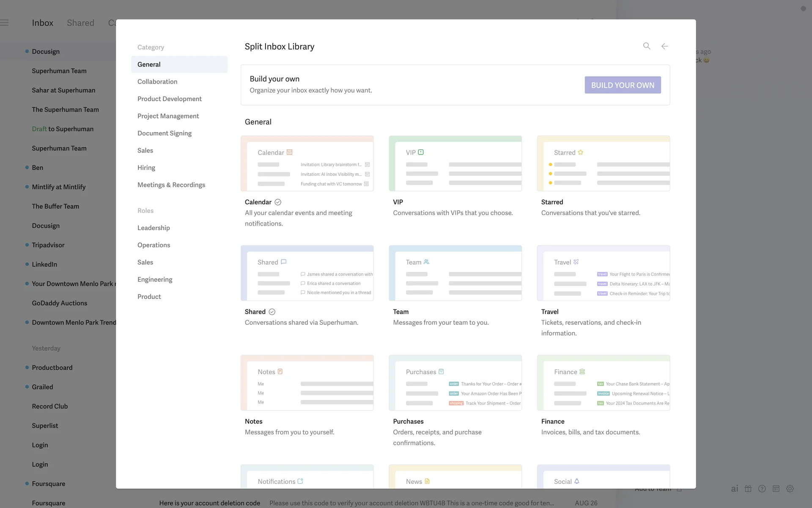812x508 pixels.
Task: Toggle the checkmark next to Shared split
Action: tap(272, 312)
